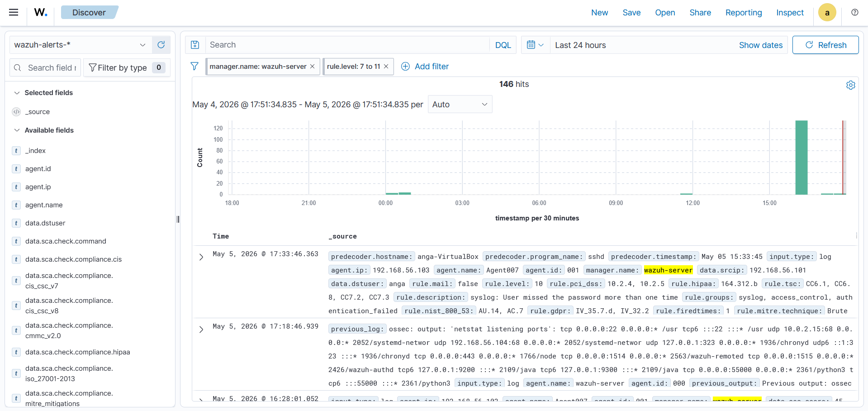Click the plus icon of Add filter
The height and width of the screenshot is (411, 868).
pyautogui.click(x=406, y=67)
